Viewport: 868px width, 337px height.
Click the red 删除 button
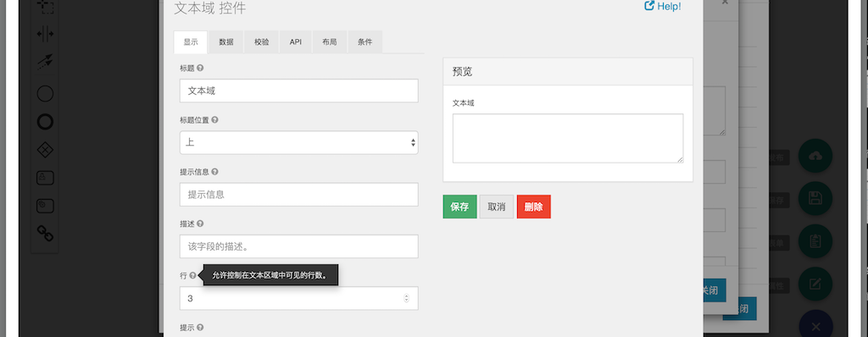tap(534, 207)
